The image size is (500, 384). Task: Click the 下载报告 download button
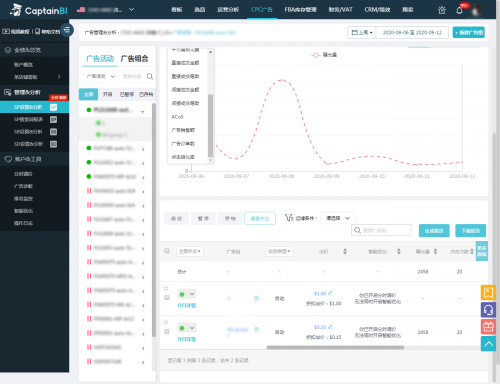click(471, 230)
